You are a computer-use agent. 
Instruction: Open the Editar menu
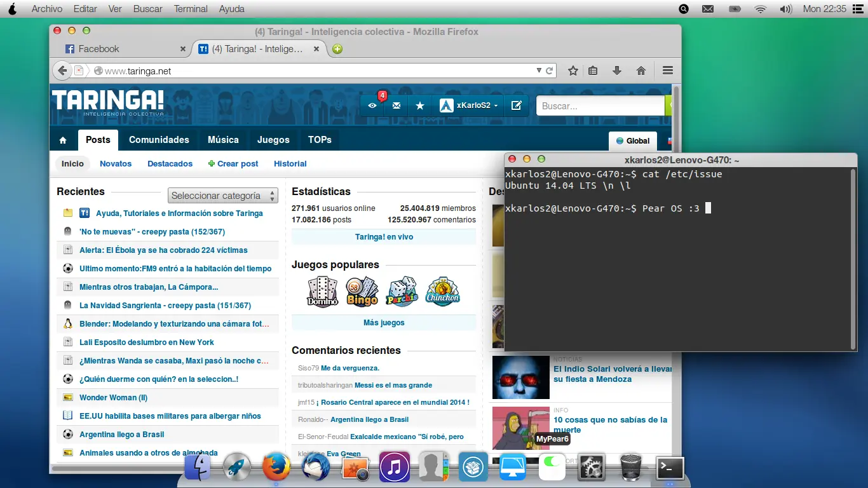point(85,9)
